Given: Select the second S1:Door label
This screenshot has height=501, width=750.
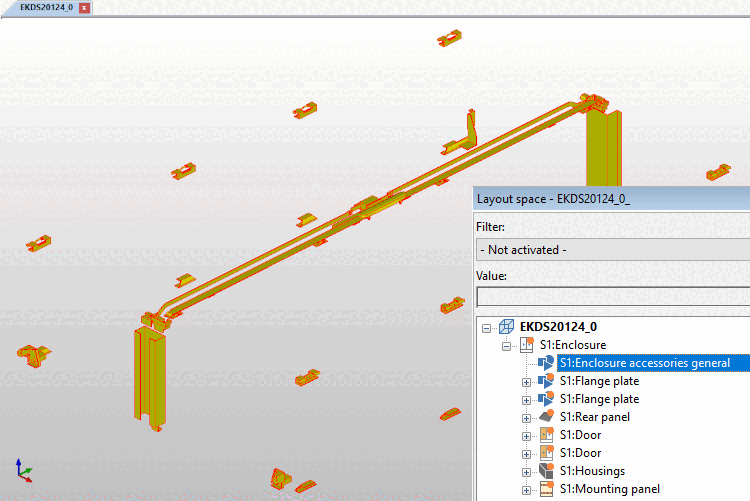Looking at the screenshot, I should [580, 453].
